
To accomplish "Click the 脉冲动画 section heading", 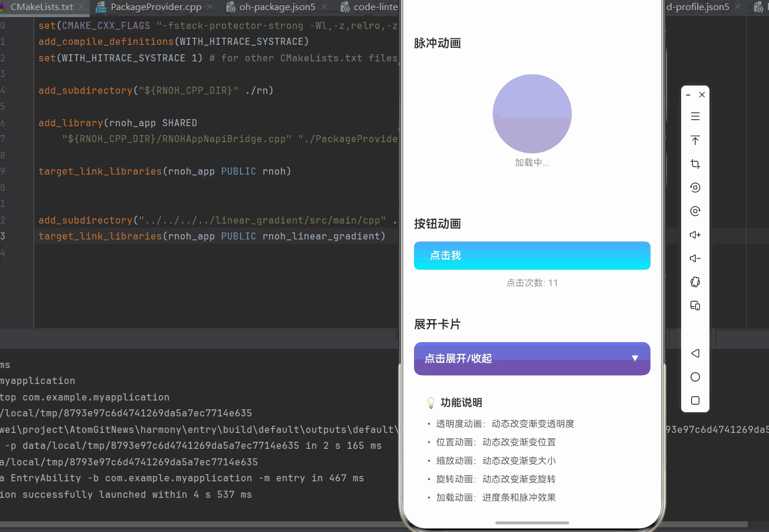I will pos(438,43).
